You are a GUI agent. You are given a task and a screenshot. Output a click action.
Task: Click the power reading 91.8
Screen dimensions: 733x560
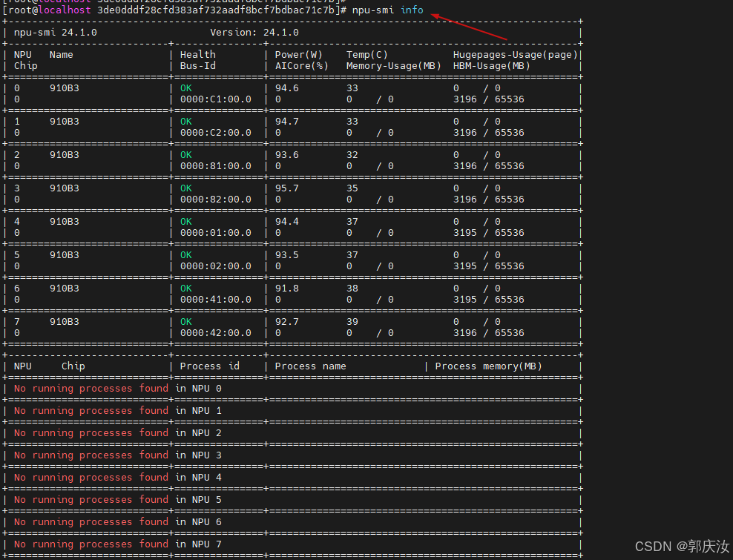click(286, 289)
